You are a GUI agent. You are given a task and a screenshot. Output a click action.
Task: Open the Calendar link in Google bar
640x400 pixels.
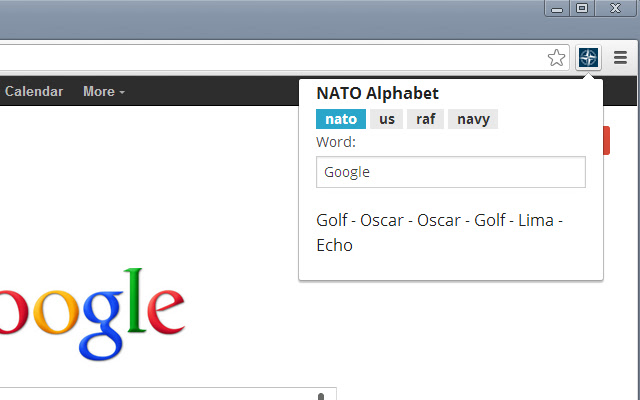[34, 91]
